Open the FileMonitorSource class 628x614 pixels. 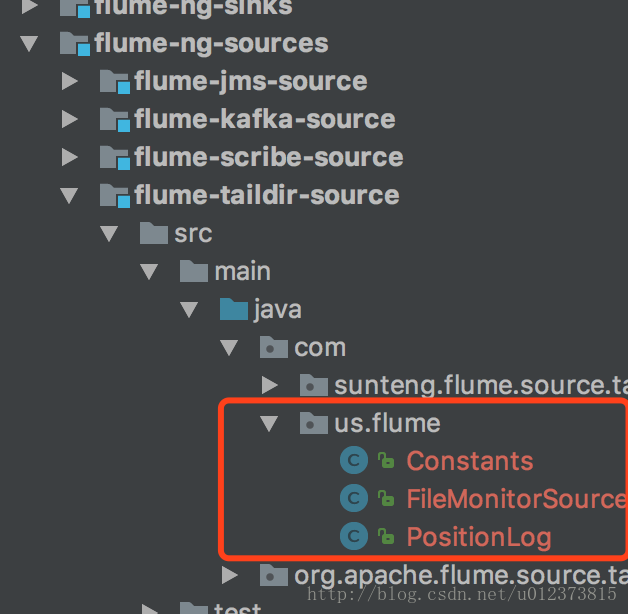click(517, 499)
